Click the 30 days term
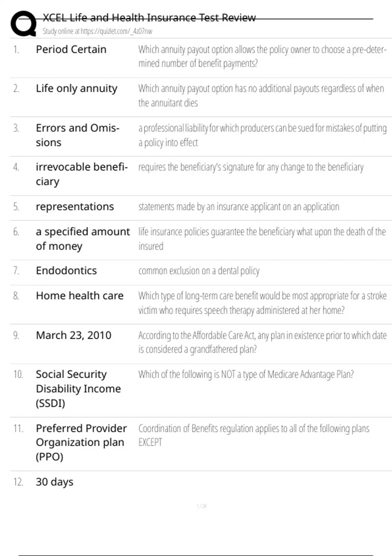Image resolution: width=392 pixels, height=556 pixels. click(x=55, y=482)
